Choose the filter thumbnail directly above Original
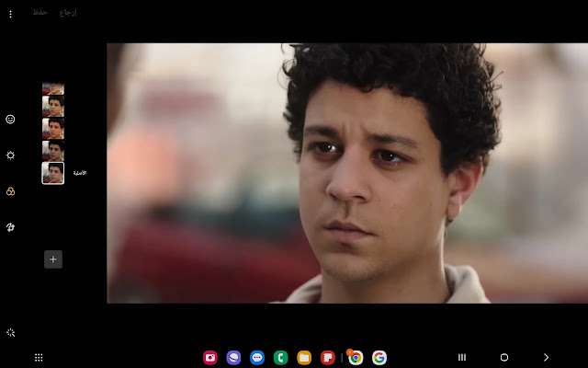This screenshot has height=368, width=588. click(53, 151)
